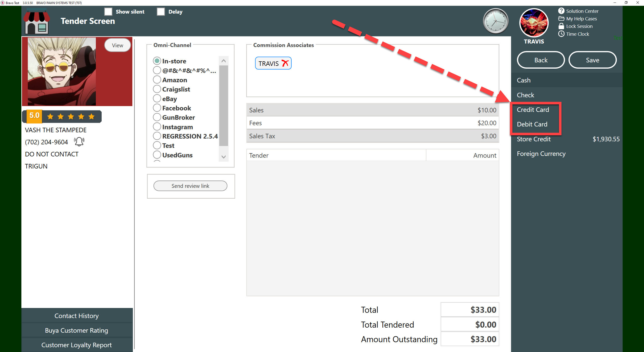Click Send review link button
Viewport: 644px width, 352px height.
(x=190, y=186)
